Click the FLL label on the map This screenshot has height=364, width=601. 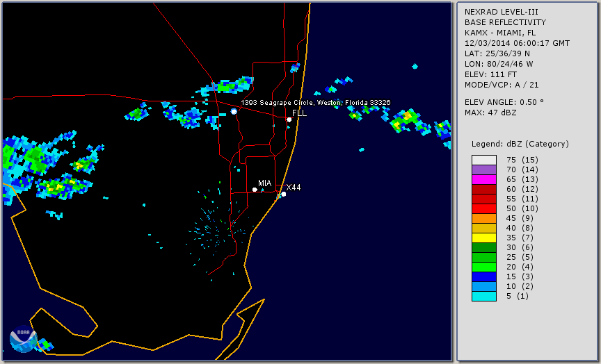pyautogui.click(x=299, y=113)
